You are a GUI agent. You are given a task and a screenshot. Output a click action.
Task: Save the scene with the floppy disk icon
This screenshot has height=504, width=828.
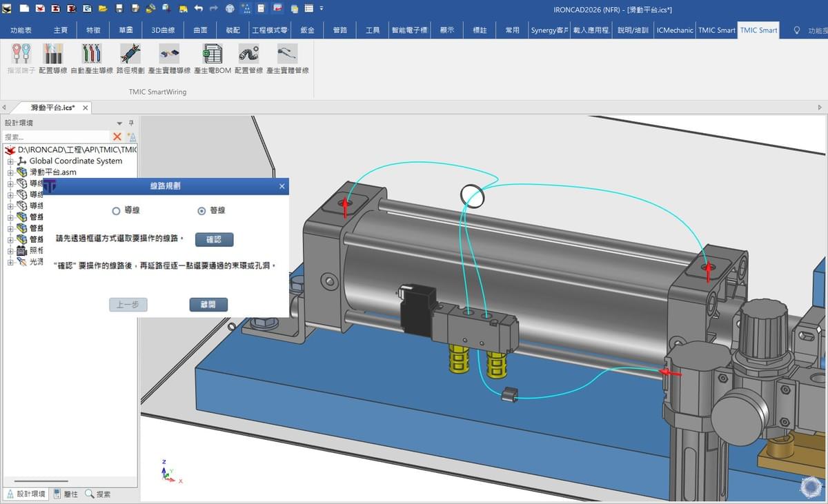tap(119, 9)
